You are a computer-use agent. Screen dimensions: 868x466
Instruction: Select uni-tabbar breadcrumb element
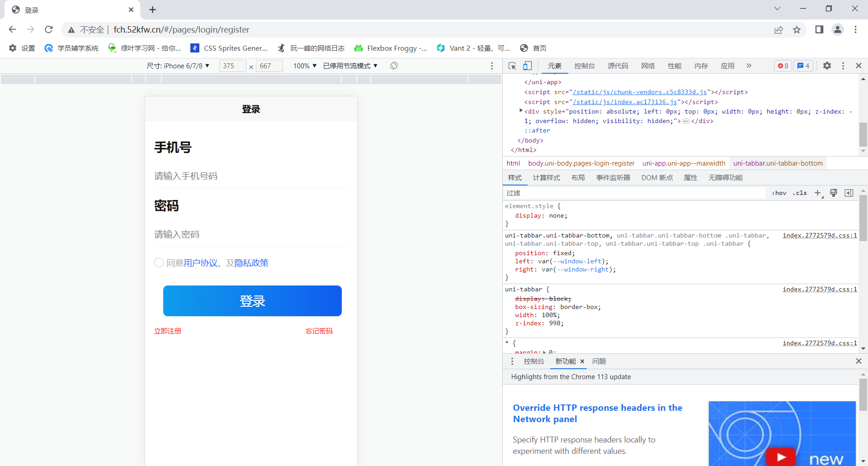[x=778, y=163]
